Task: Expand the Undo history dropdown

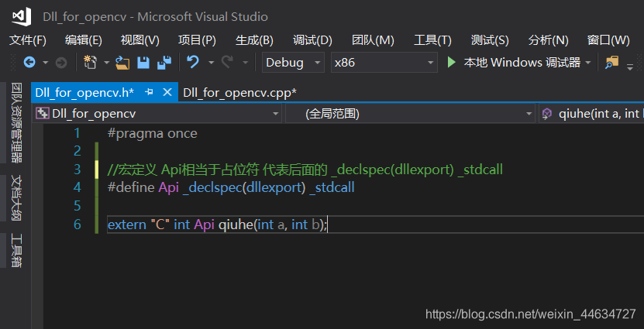Action: [211, 63]
